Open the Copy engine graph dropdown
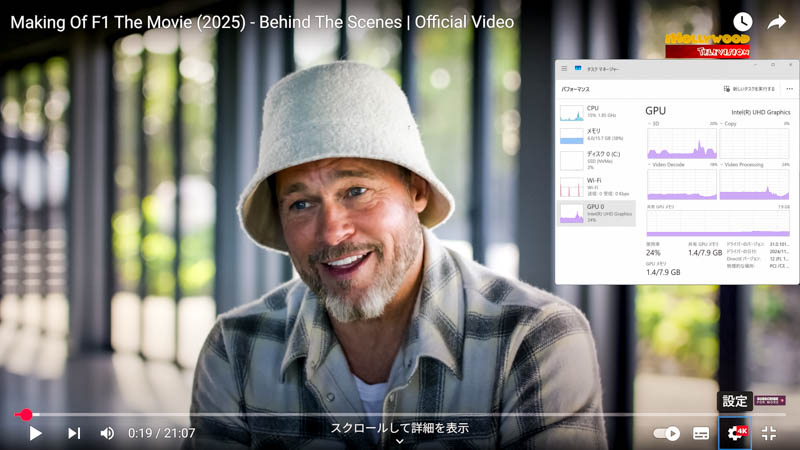This screenshot has width=800, height=450. click(728, 123)
